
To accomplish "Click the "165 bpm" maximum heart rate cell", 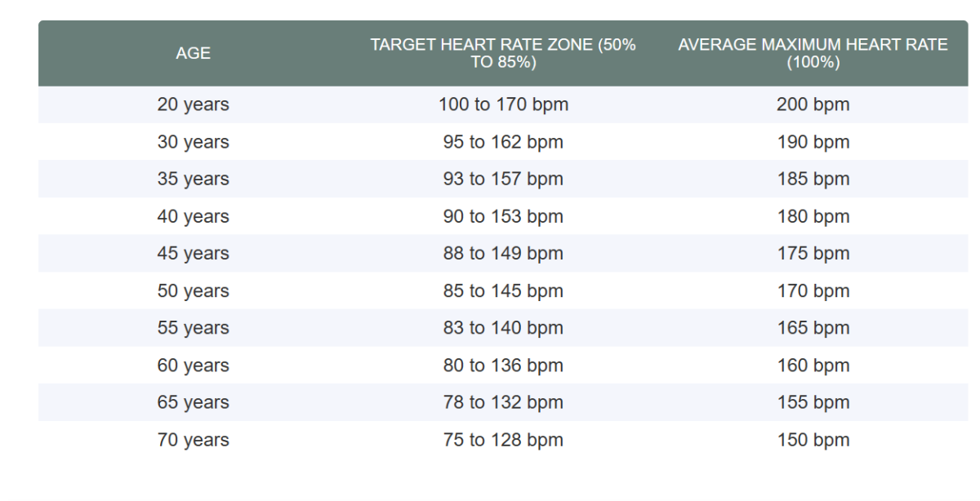I will click(x=813, y=328).
